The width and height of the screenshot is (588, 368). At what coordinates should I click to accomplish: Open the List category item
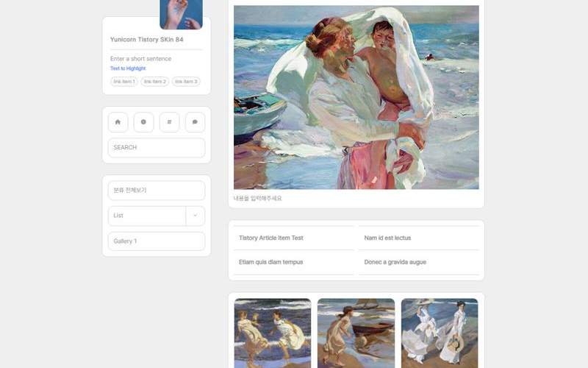146,216
